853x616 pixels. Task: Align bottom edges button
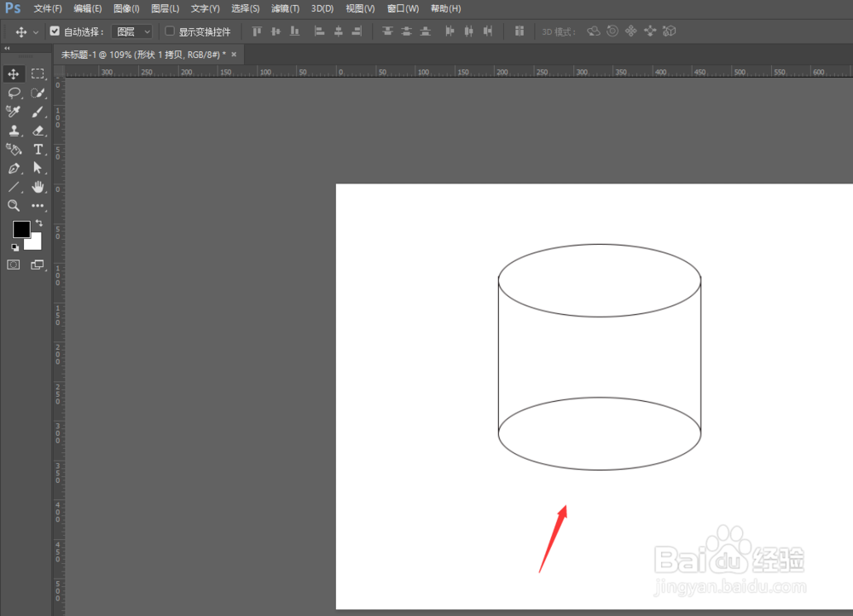coord(294,31)
